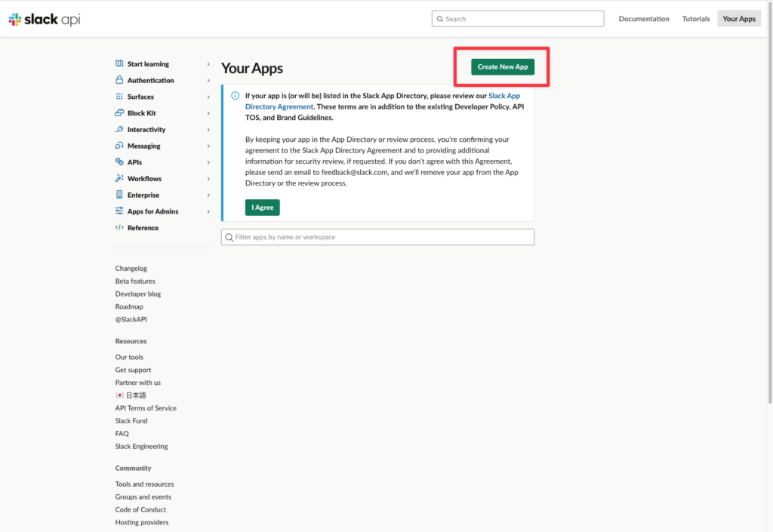Open the Code of Conduct link
This screenshot has height=532, width=773.
[x=140, y=510]
